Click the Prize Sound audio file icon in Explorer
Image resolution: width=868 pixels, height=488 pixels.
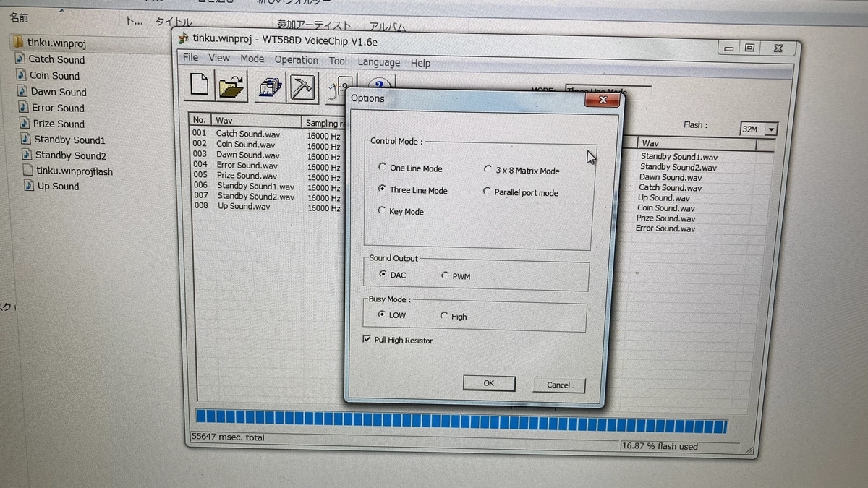point(26,123)
